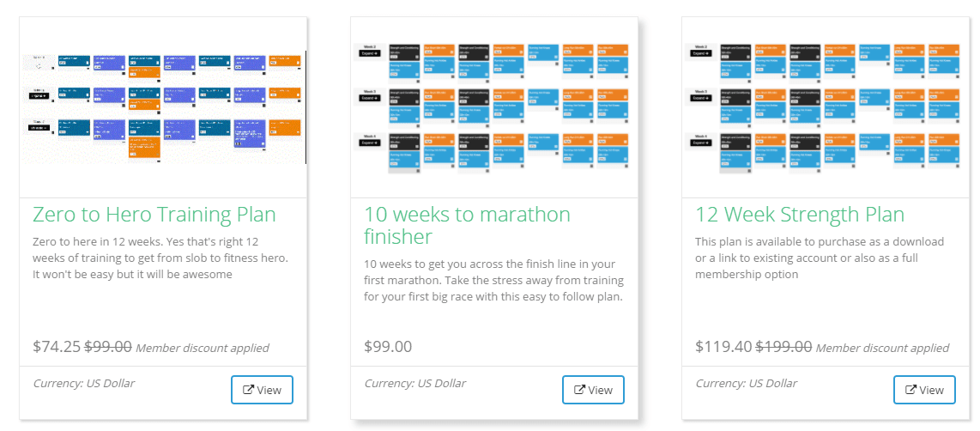The height and width of the screenshot is (431, 980).
Task: Click the 12 Week Strength plan preview thumbnail
Action: click(x=826, y=107)
